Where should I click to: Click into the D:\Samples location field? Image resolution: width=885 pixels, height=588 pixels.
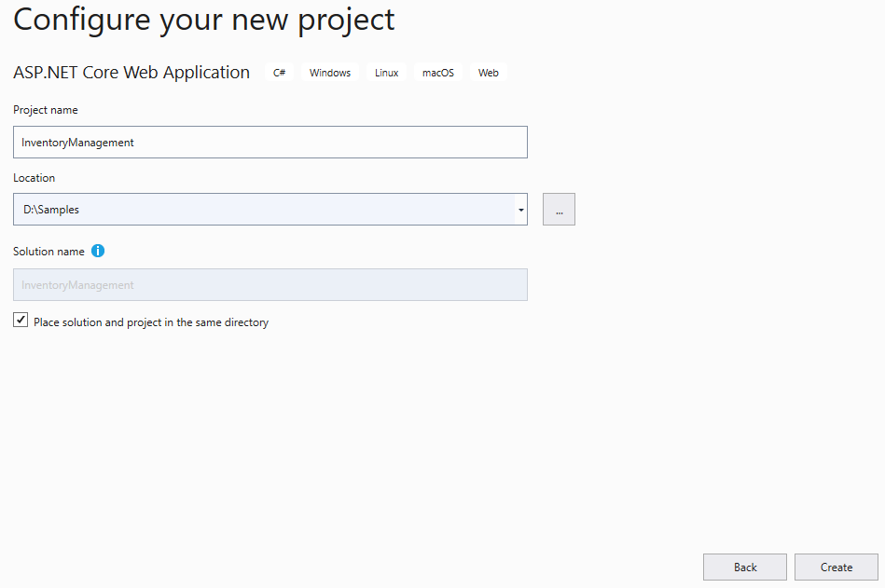coord(261,210)
